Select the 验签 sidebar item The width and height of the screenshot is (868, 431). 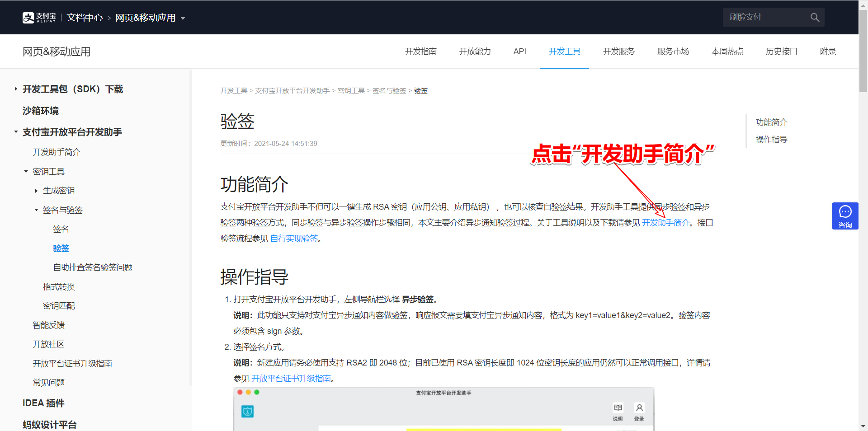tap(61, 248)
